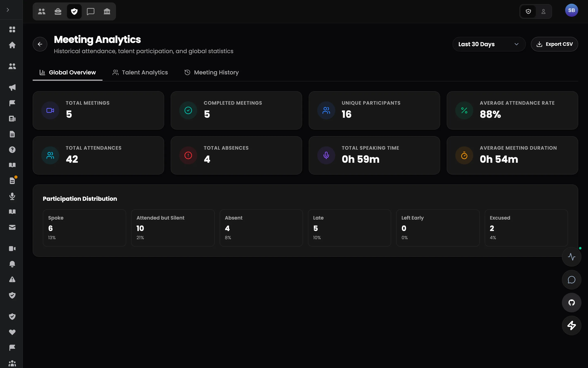The image size is (588, 368).
Task: Open the lightning bolt floating button
Action: [571, 325]
